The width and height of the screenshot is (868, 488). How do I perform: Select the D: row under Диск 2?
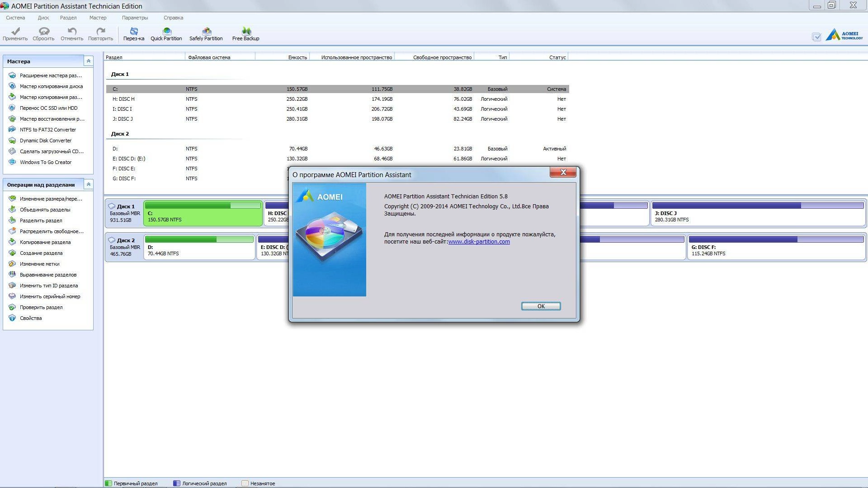(x=337, y=149)
